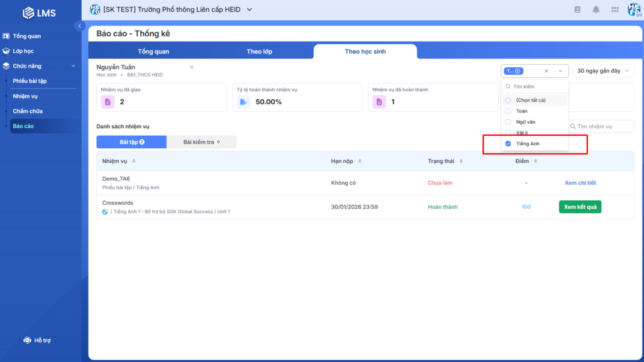Viewport: 644px width, 362px height.
Task: Open the book guide icon in header
Action: point(577,9)
